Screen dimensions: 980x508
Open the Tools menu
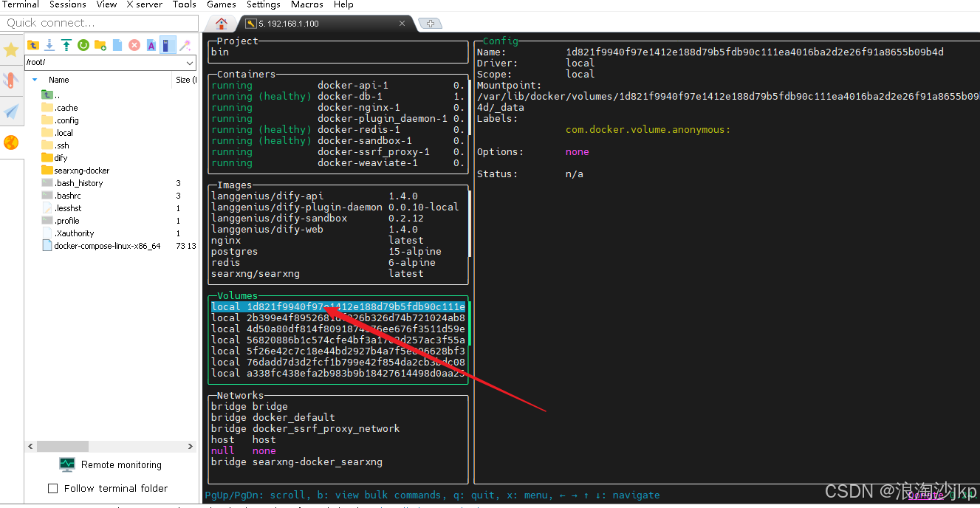185,4
